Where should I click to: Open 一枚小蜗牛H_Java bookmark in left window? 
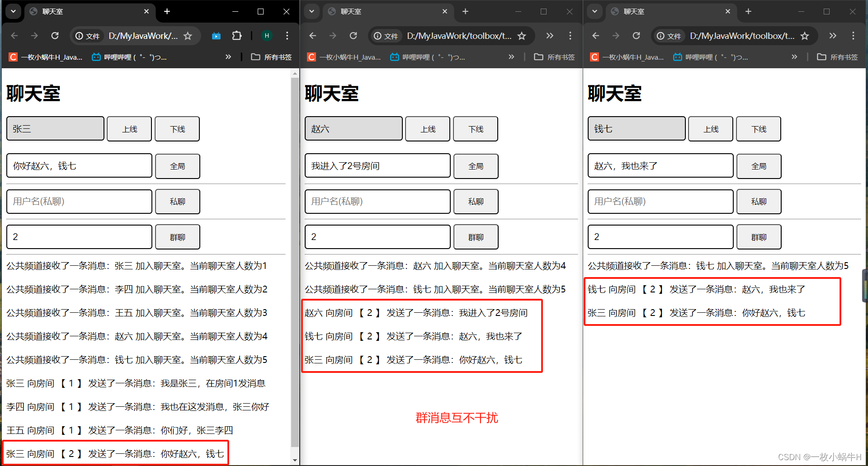[46, 57]
